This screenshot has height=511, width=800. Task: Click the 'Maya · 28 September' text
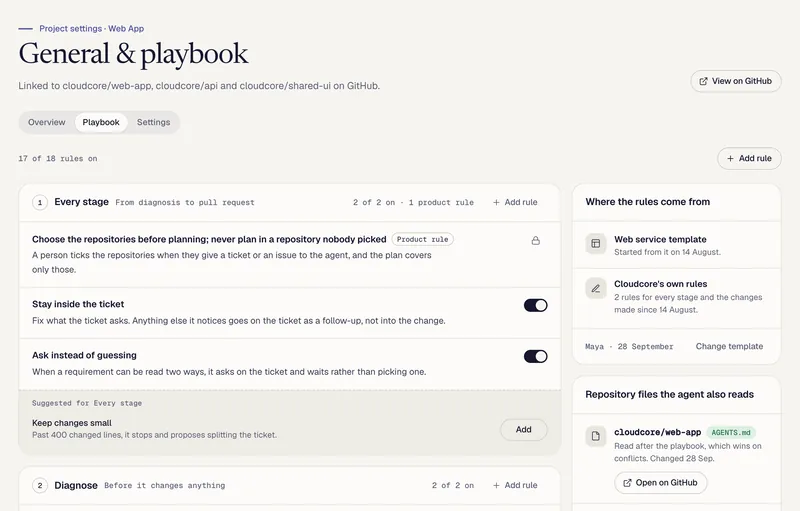point(629,347)
